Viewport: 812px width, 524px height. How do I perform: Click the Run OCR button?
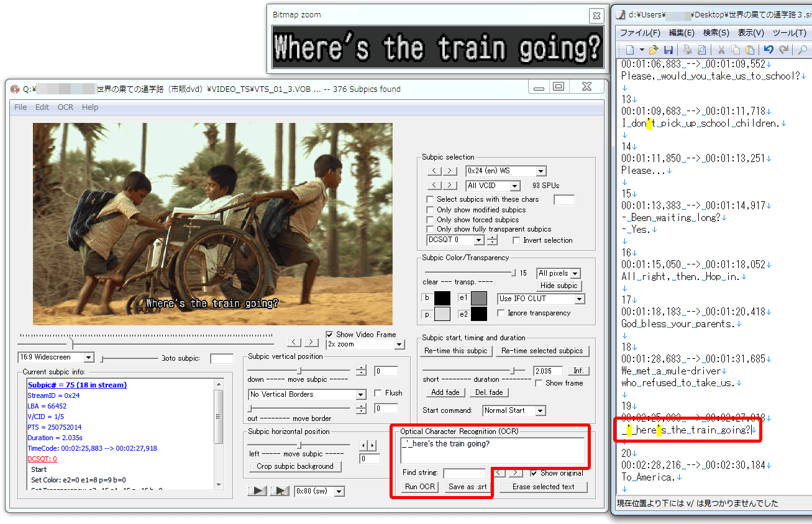click(x=420, y=487)
